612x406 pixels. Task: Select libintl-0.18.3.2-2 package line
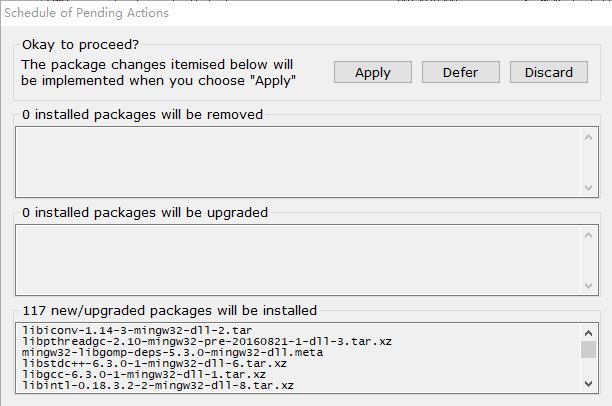[158, 385]
